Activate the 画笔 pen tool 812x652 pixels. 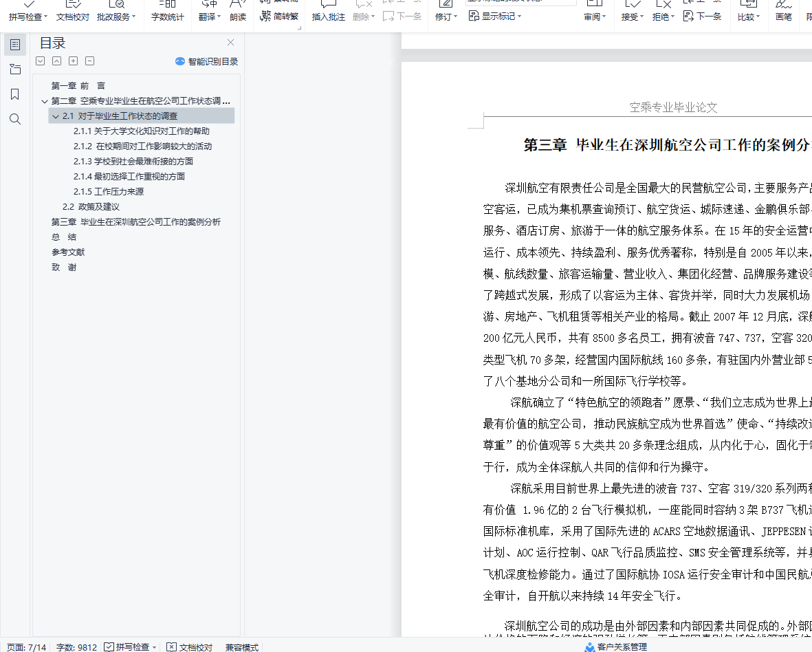point(784,12)
